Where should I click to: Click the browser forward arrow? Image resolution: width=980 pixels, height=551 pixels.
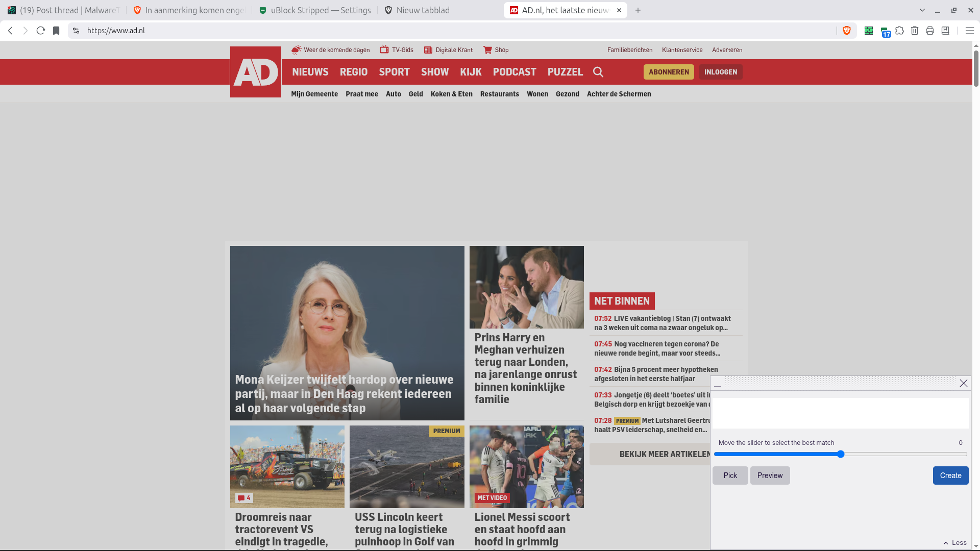tap(26, 31)
